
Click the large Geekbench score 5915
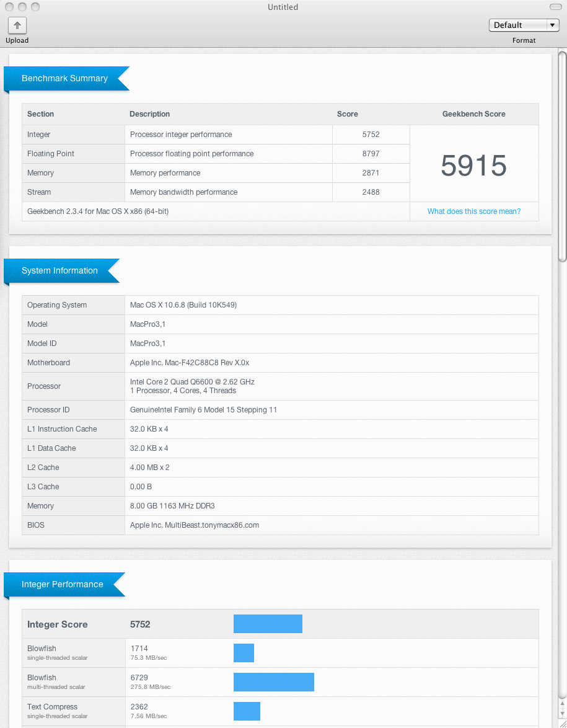click(x=473, y=166)
